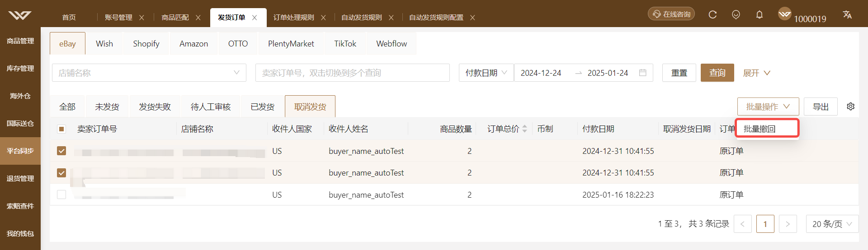
Task: Sort by 订单总价 column arrows
Action: (524, 129)
